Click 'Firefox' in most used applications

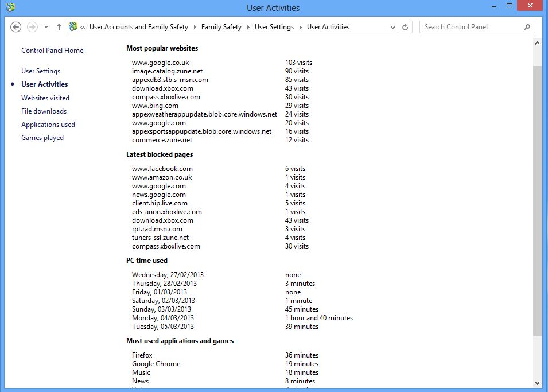click(x=142, y=355)
